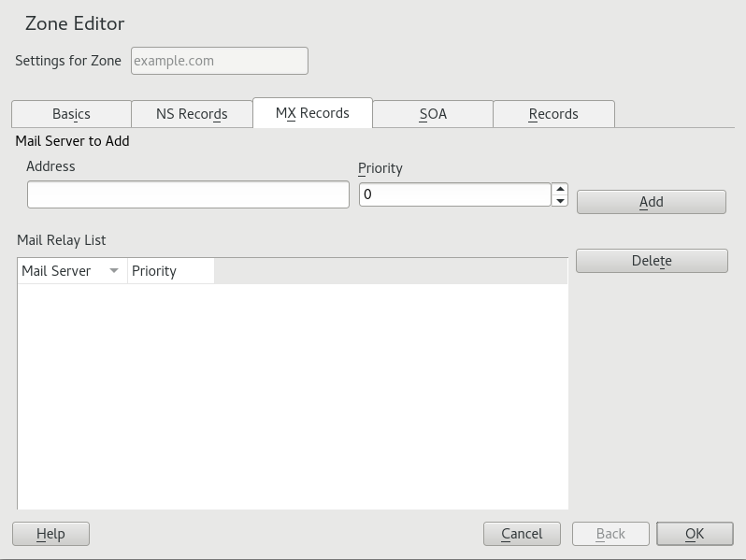Click the Settings for Zone field
This screenshot has width=746, height=560.
[219, 61]
